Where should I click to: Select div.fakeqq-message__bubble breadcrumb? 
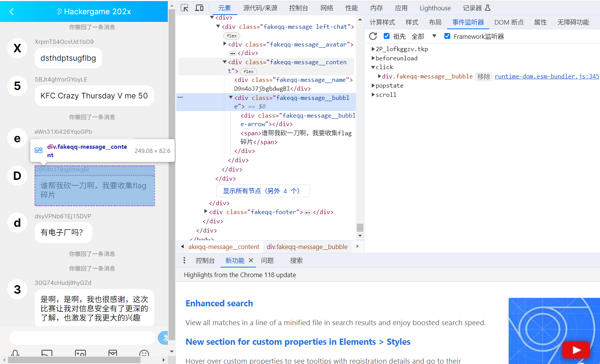point(307,247)
